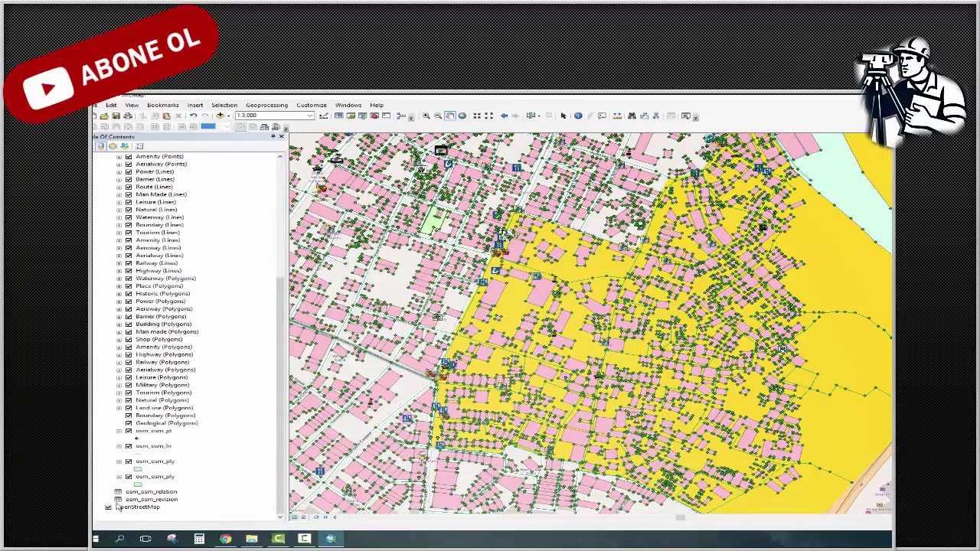Open Chrome from the taskbar
The height and width of the screenshot is (551, 980).
pos(225,539)
